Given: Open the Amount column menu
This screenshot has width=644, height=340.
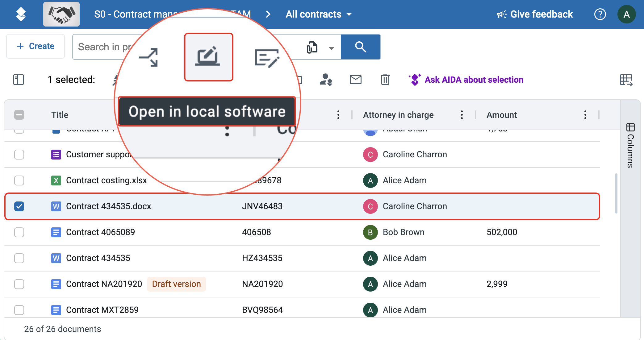Looking at the screenshot, I should [585, 115].
